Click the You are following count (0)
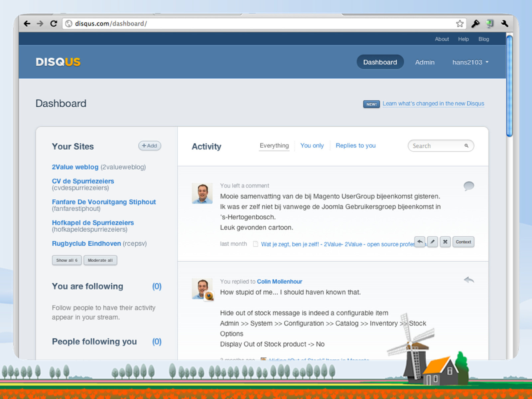532x399 pixels. click(157, 286)
